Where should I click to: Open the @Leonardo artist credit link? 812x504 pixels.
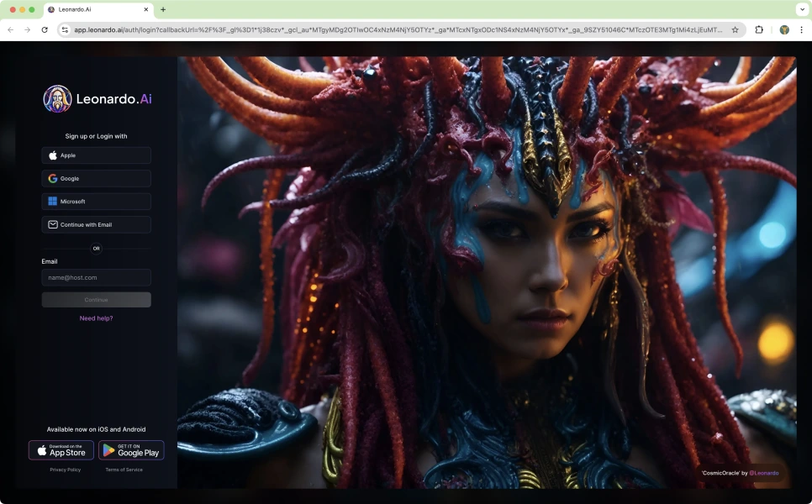(764, 473)
